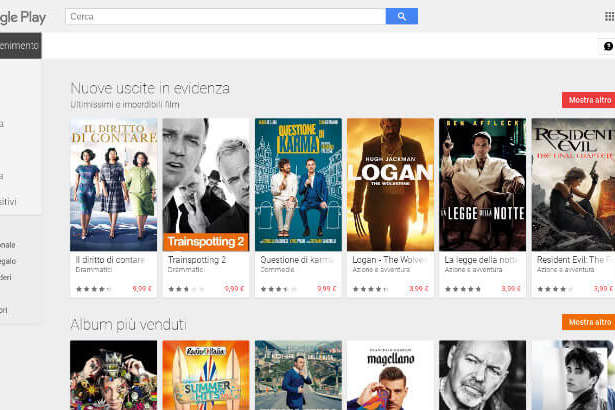Click the 9,99 € price for Trainspotting 2
The width and height of the screenshot is (615, 410).
(x=234, y=289)
